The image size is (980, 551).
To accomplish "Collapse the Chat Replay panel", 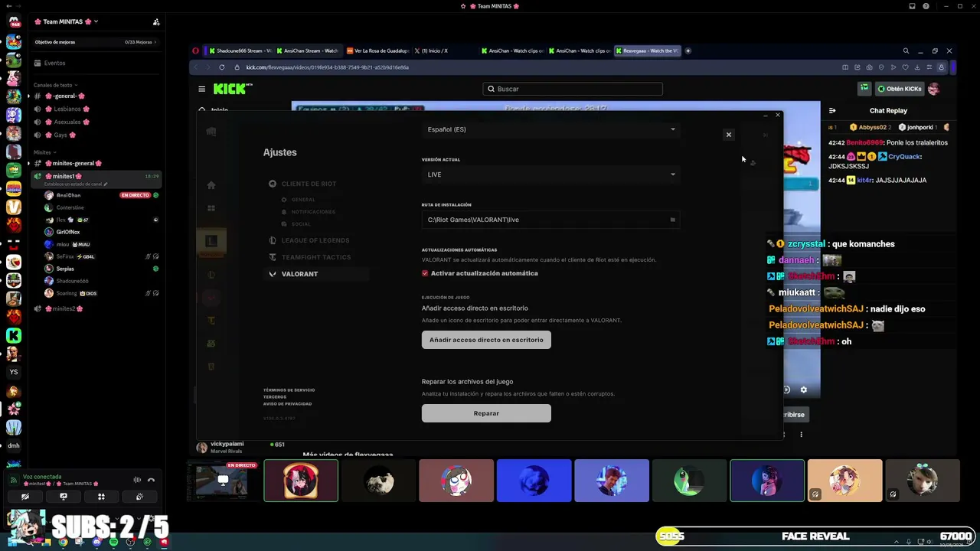I will 832,110.
